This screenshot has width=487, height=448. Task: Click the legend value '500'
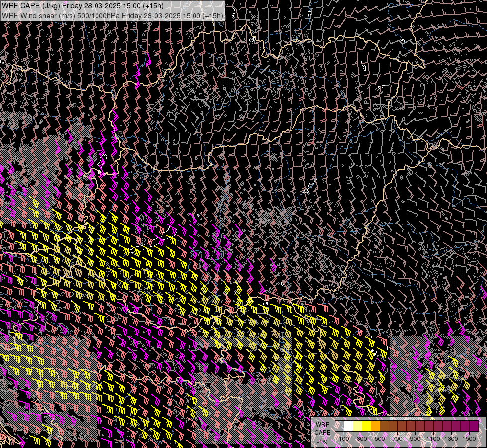click(x=380, y=439)
